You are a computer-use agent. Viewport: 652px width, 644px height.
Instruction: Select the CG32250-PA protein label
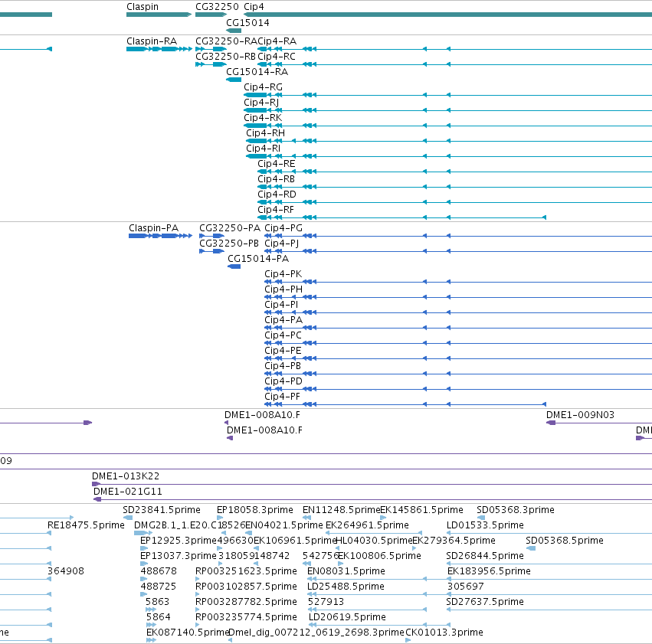(x=230, y=228)
